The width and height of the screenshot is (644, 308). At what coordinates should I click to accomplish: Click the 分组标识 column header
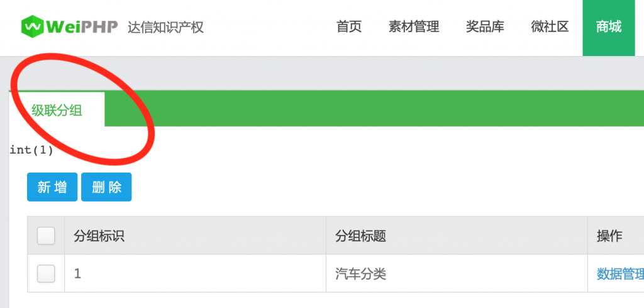[99, 236]
